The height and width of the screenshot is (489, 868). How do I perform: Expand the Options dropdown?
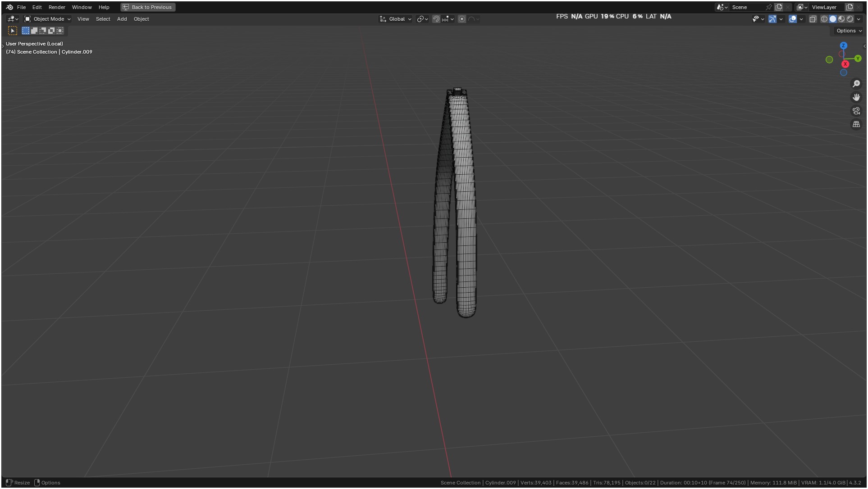tap(849, 31)
